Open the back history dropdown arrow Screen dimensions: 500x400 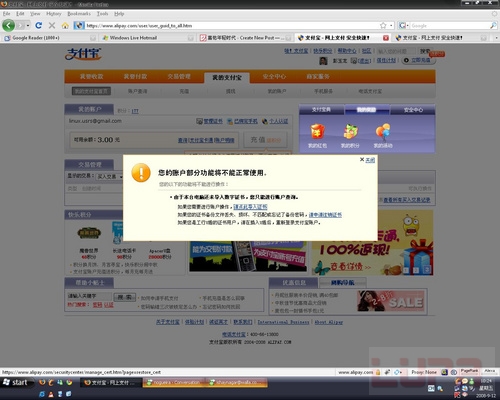pos(28,25)
